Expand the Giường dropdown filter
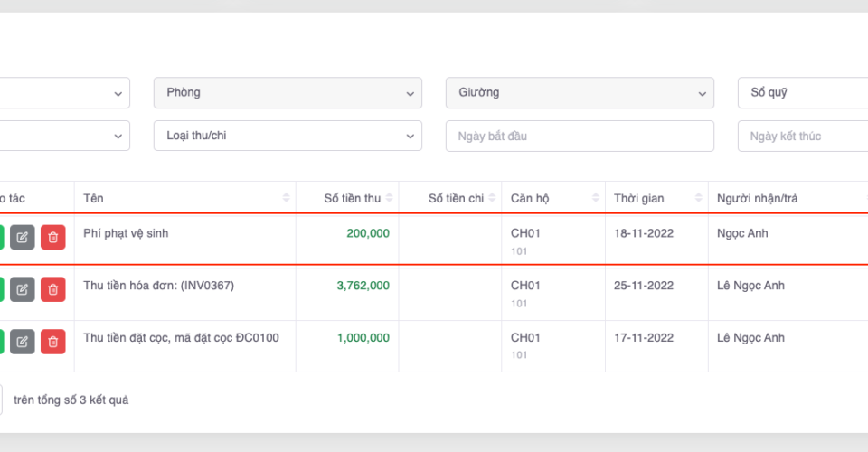This screenshot has height=452, width=868. 580,92
